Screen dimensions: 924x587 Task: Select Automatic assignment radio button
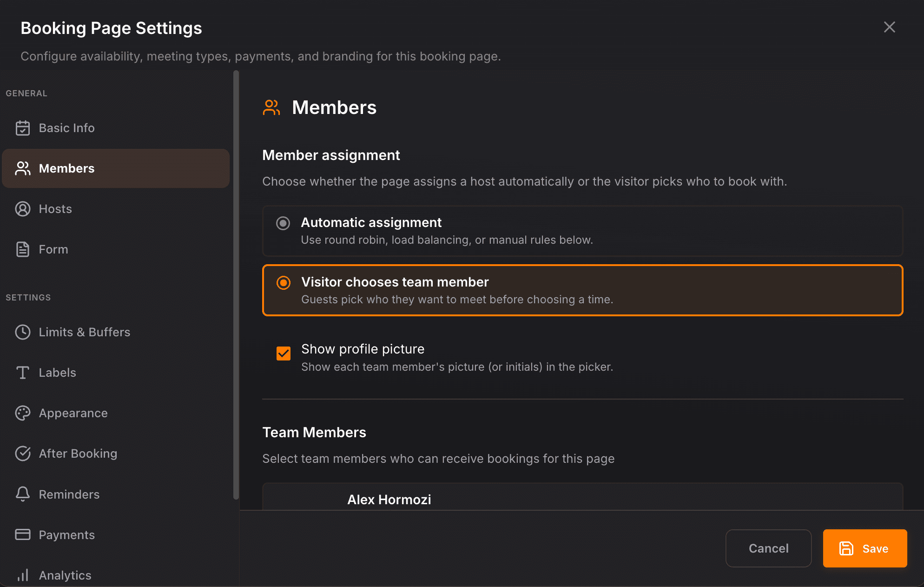[283, 223]
